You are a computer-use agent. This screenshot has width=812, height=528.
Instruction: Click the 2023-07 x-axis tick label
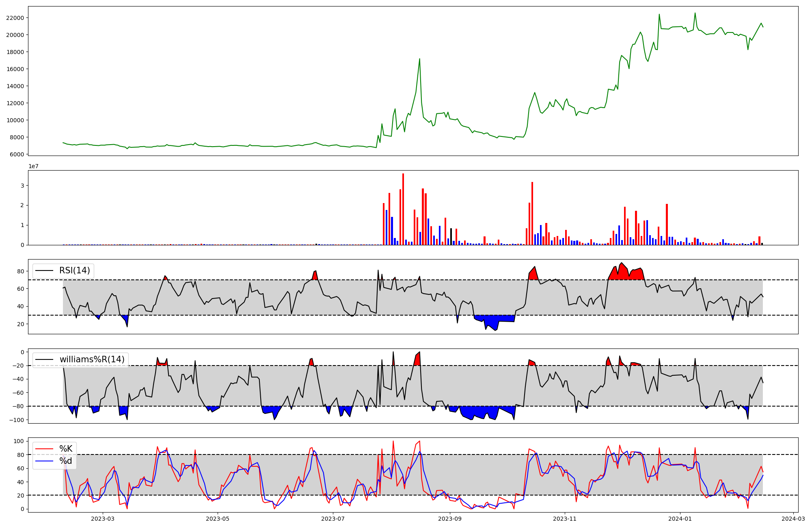[x=333, y=519]
